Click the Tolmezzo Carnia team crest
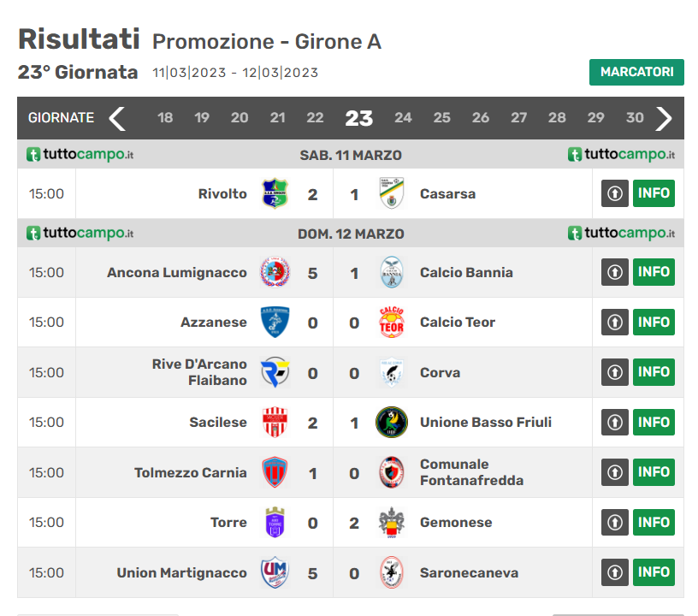This screenshot has width=698, height=616. pyautogui.click(x=275, y=473)
